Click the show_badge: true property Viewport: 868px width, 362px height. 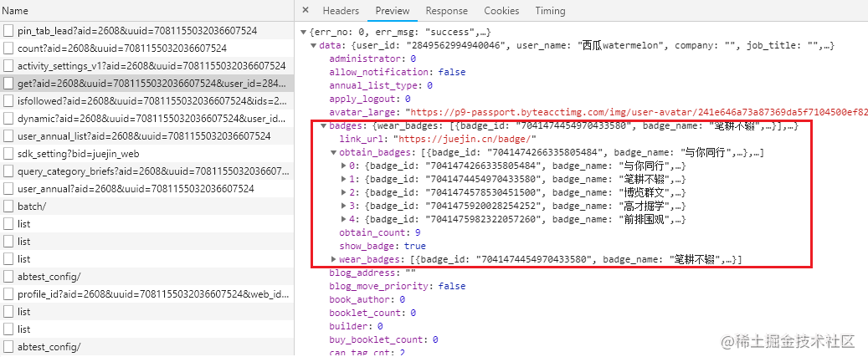(x=382, y=246)
